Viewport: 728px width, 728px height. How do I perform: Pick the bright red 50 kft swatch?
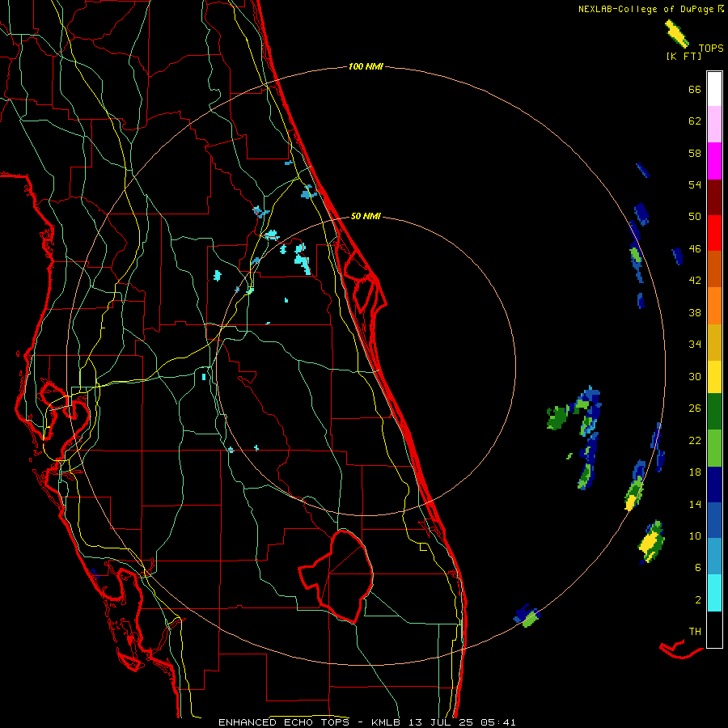[714, 233]
